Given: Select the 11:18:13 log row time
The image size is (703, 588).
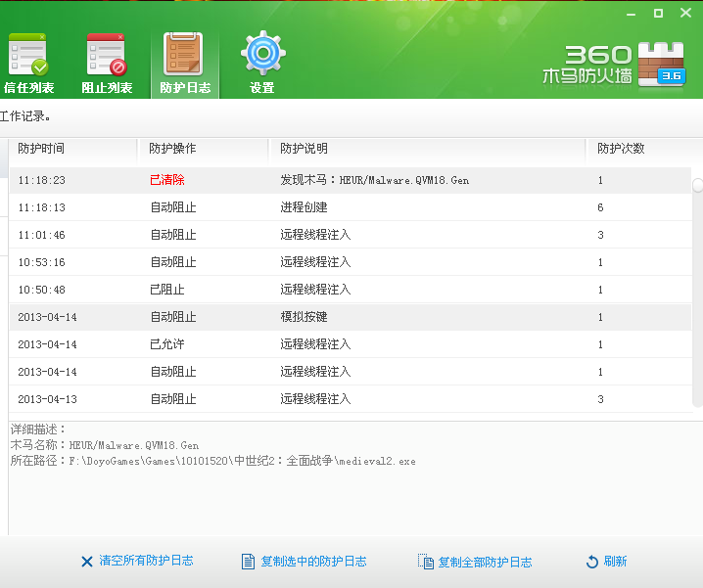Looking at the screenshot, I should click(42, 207).
